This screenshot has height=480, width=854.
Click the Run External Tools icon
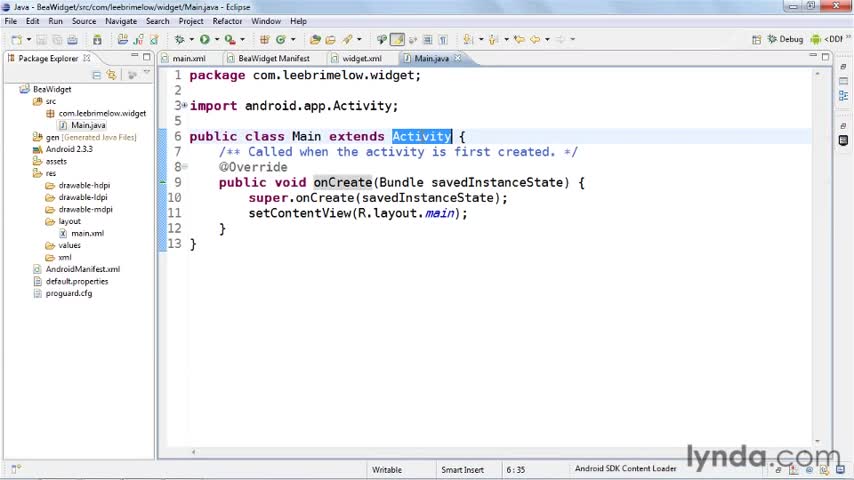pyautogui.click(x=230, y=40)
